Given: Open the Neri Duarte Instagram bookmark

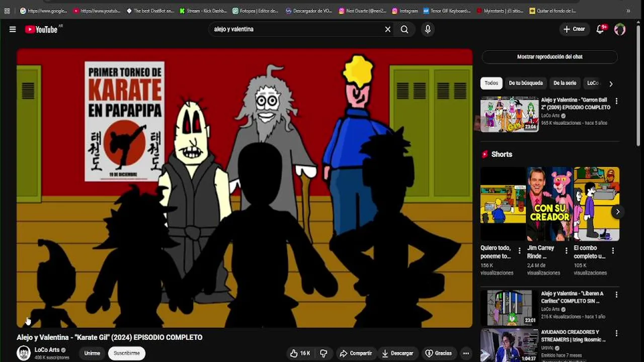Looking at the screenshot, I should (x=362, y=11).
